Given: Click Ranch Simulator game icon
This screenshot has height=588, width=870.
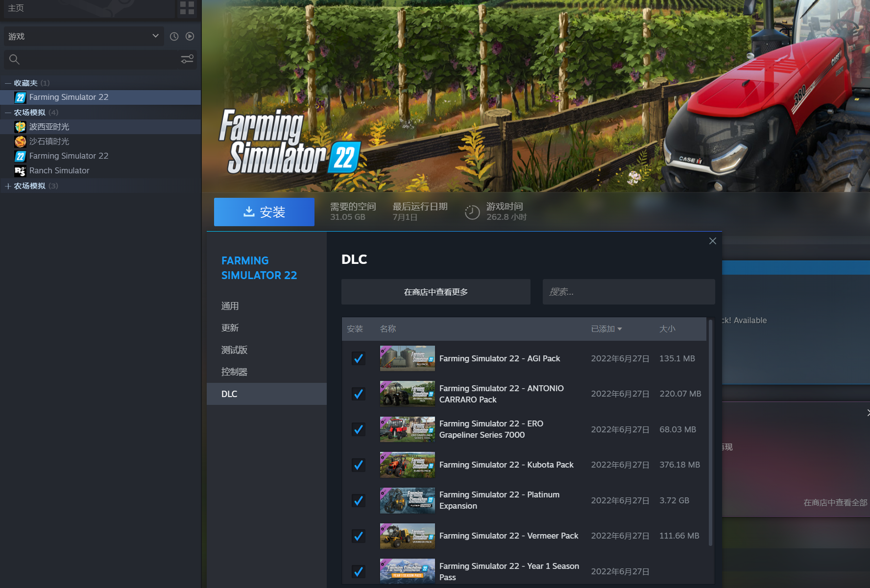Looking at the screenshot, I should [x=20, y=171].
